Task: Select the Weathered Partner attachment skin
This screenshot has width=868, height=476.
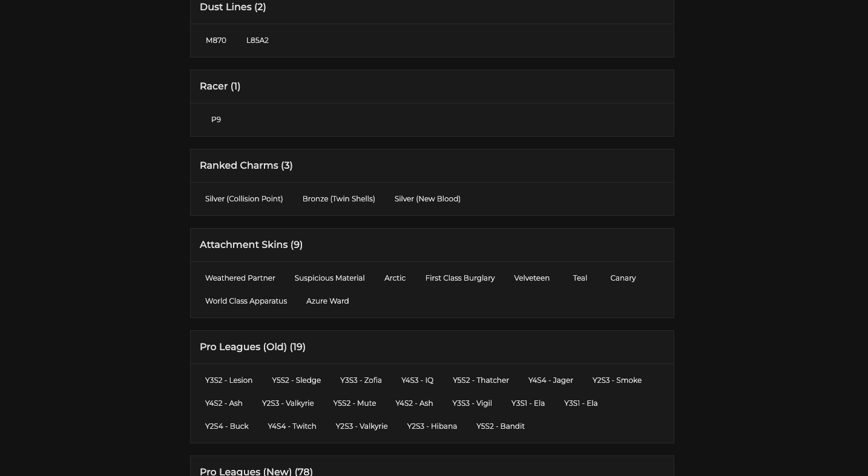Action: 240,278
